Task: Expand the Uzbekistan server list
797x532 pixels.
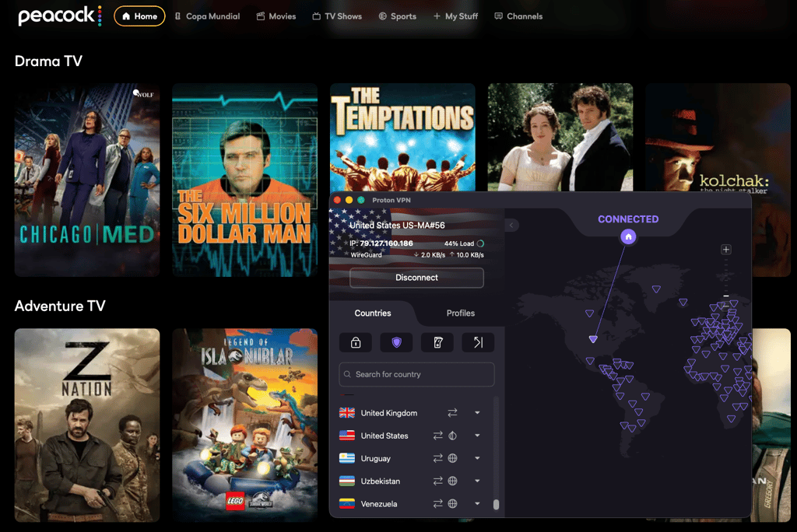Action: click(477, 481)
